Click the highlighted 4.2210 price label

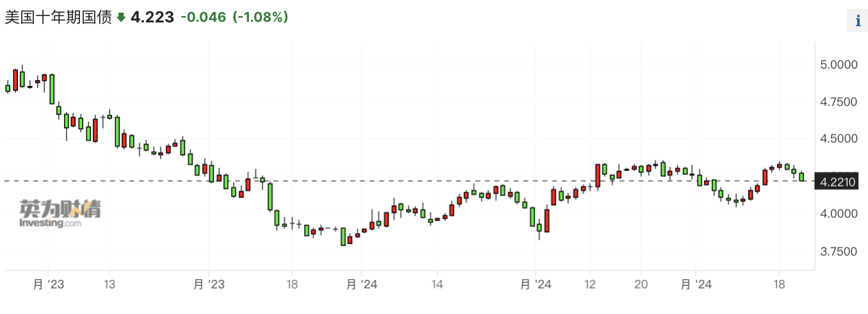[838, 183]
